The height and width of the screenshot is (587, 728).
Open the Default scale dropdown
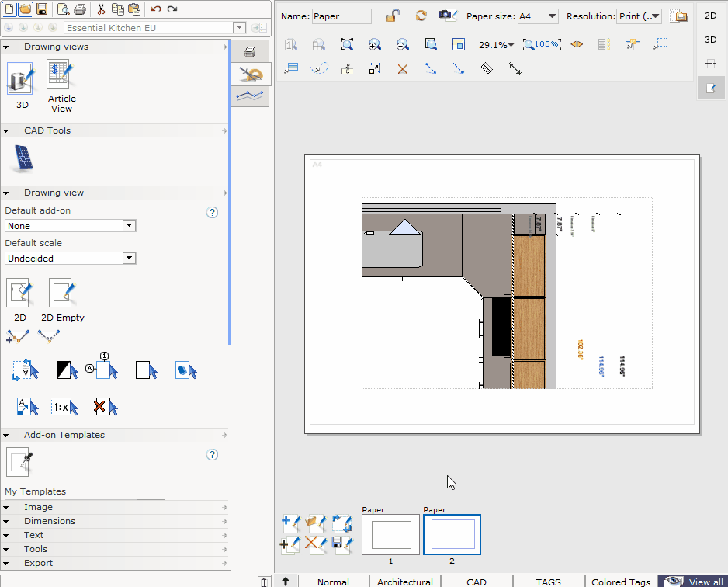(129, 259)
